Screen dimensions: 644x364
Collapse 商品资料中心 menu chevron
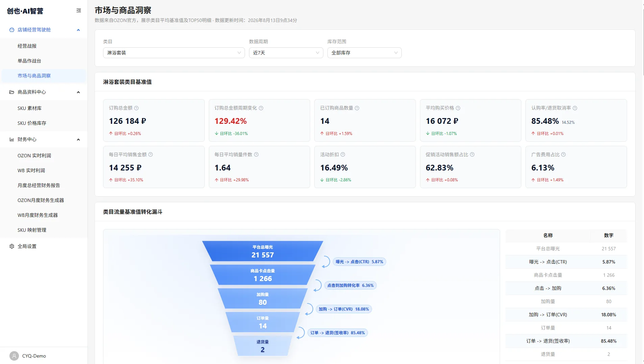[78, 92]
